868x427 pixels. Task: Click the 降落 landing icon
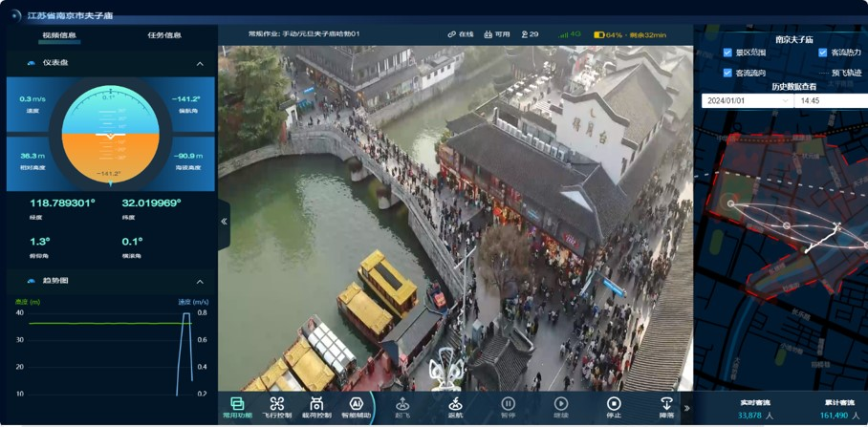click(x=666, y=404)
